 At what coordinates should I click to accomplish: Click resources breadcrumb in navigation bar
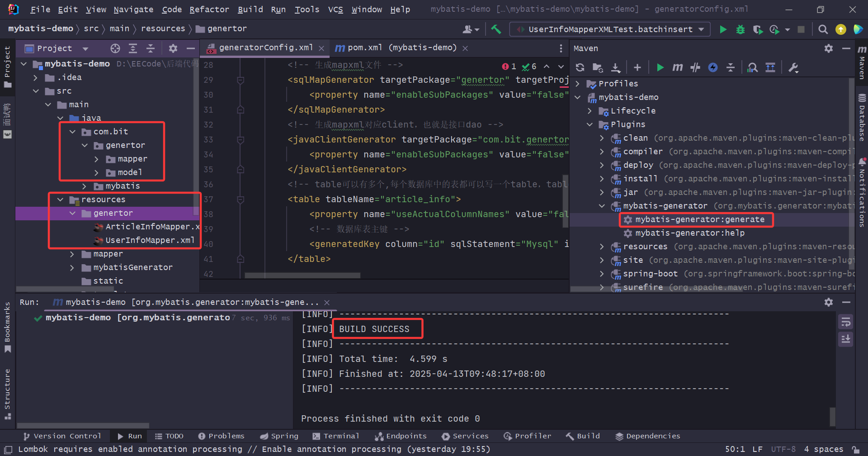[163, 28]
